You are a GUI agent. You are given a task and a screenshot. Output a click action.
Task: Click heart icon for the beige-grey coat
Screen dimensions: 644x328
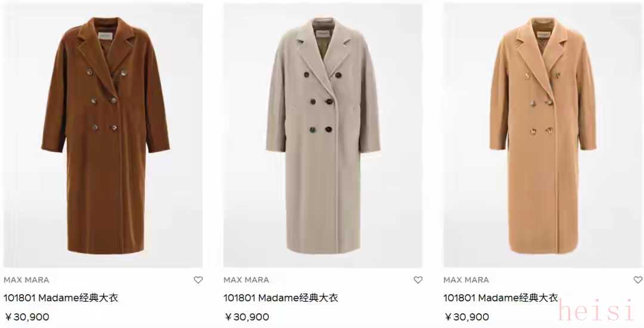pos(418,280)
